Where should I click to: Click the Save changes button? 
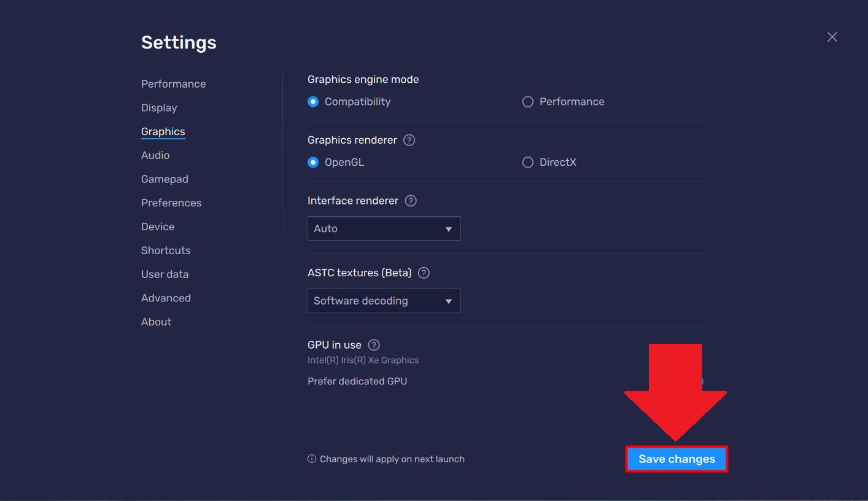676,459
